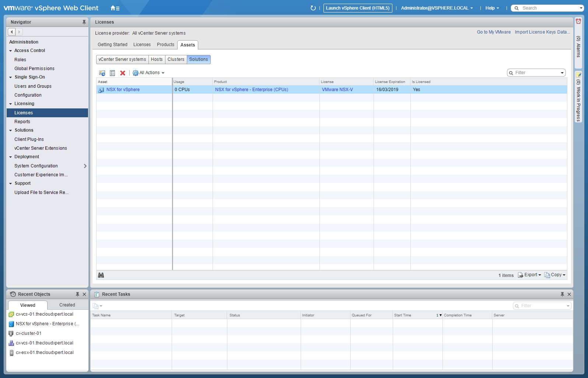Screen dimensions: 588x378
Task: Click Launch vSphere Client (HTML5) button
Action: click(x=357, y=8)
